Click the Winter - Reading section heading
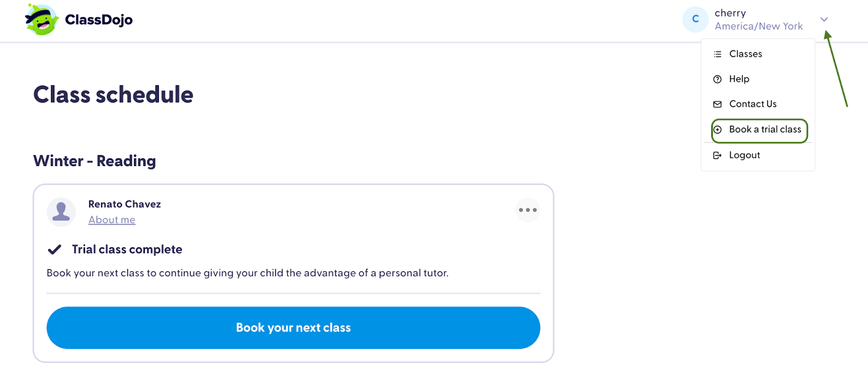This screenshot has width=868, height=369. (94, 161)
